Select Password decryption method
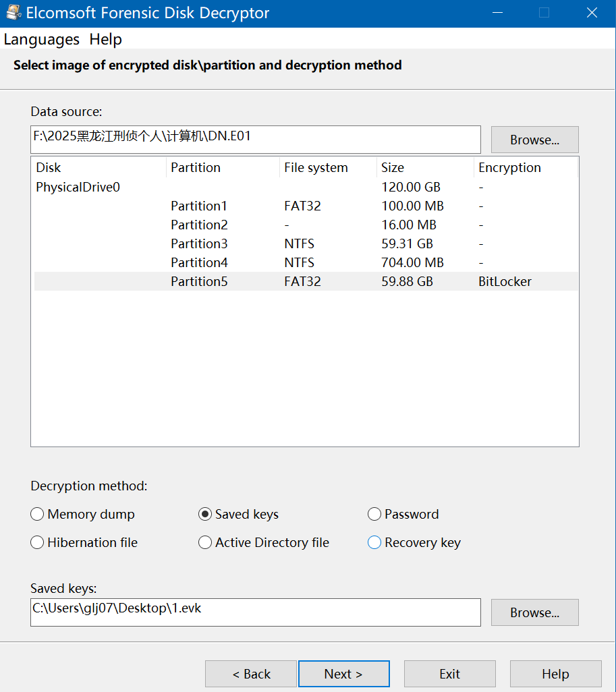The height and width of the screenshot is (692, 616). [x=374, y=515]
